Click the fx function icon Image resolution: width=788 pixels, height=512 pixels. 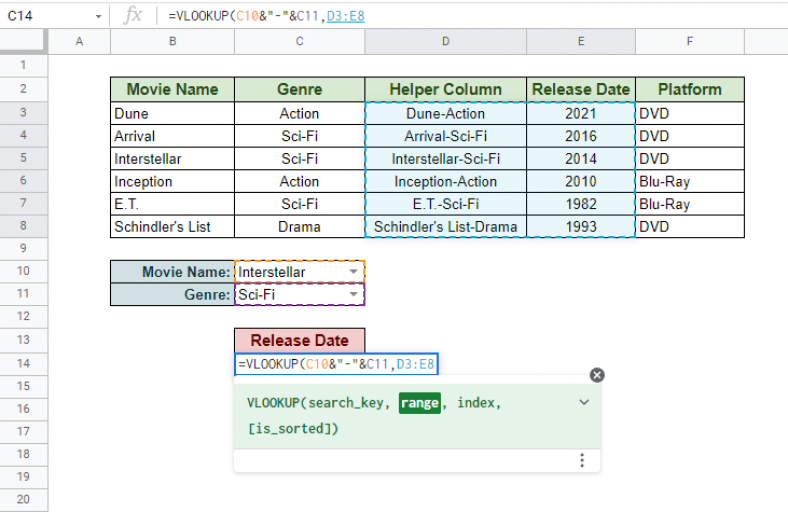[x=132, y=16]
